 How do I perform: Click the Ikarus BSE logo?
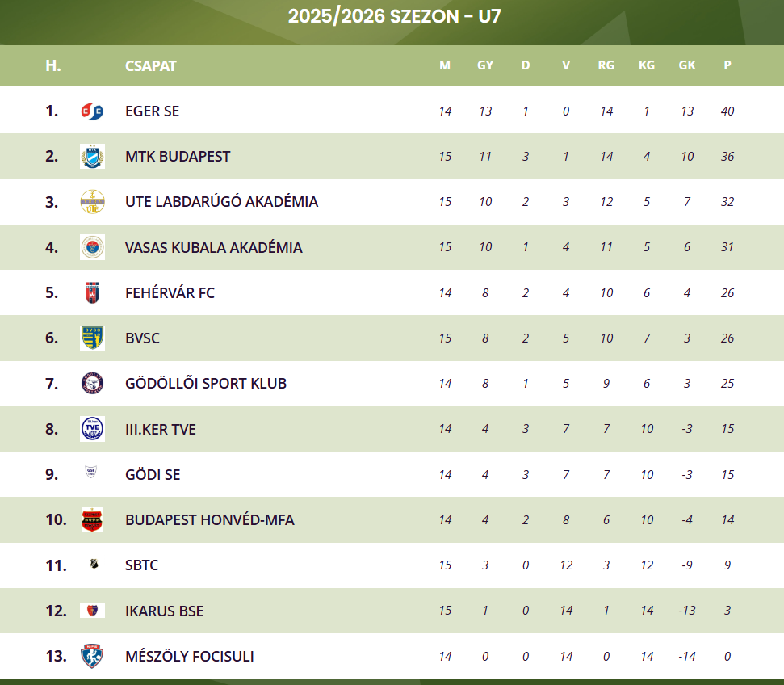tap(92, 611)
